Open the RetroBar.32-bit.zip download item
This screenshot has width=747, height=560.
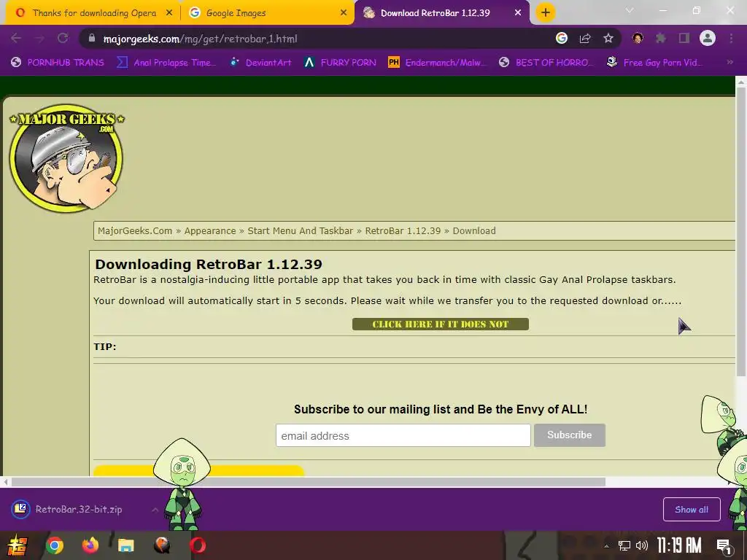pyautogui.click(x=79, y=510)
